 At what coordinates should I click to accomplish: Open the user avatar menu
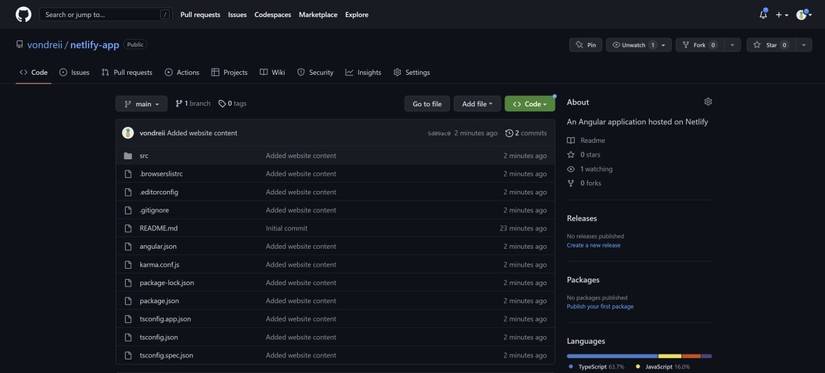coord(803,15)
